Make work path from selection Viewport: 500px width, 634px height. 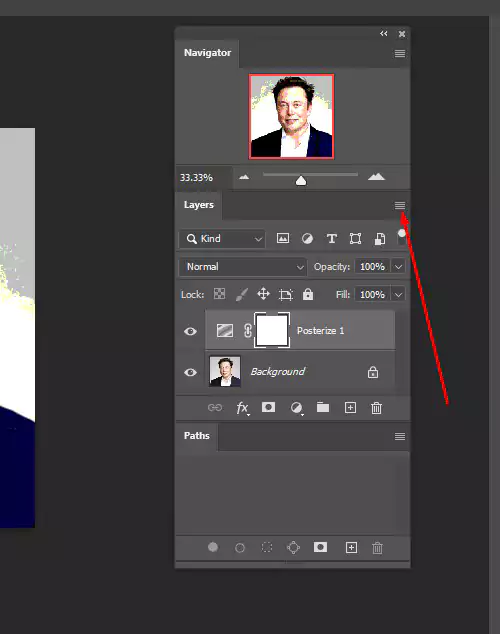(x=293, y=547)
